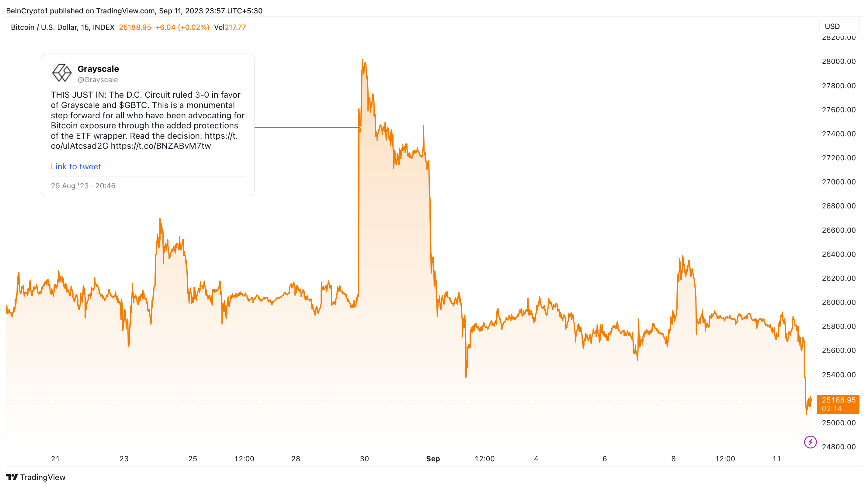Click the purple lightning bolt icon
This screenshot has height=488, width=868.
point(810,442)
